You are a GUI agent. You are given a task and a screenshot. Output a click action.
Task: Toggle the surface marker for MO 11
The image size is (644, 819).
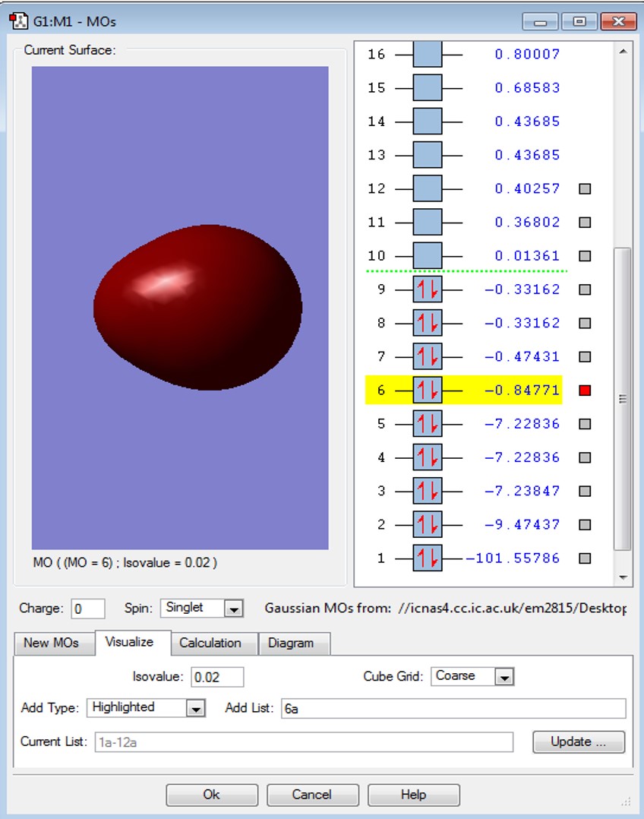pos(585,223)
